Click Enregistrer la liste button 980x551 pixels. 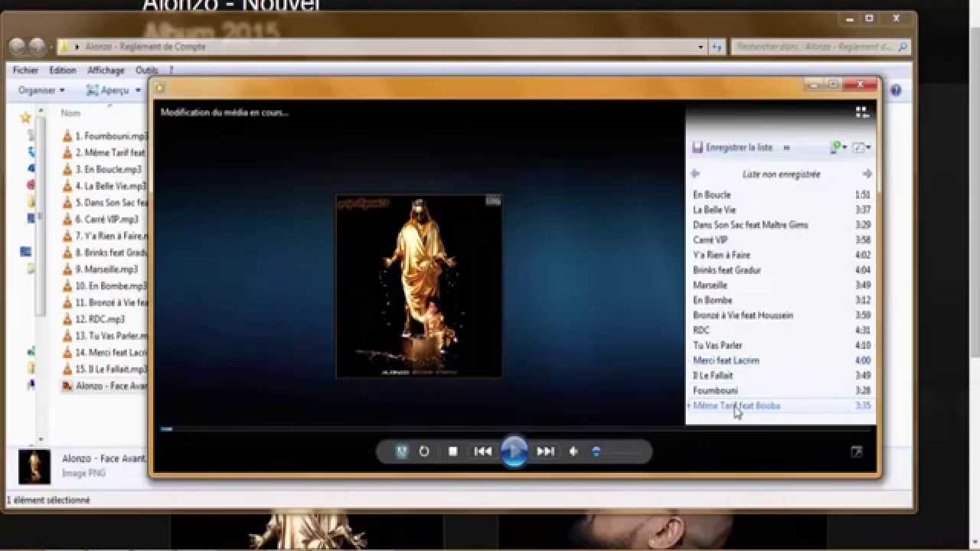pyautogui.click(x=733, y=147)
